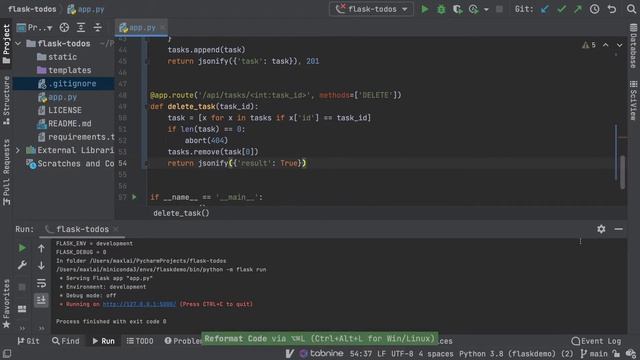Rerun flask-todos in Run panel
The image size is (640, 360).
click(x=22, y=248)
